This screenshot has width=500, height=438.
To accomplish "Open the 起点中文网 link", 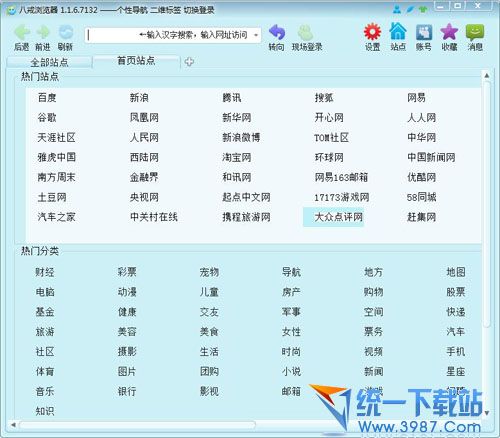I will (246, 197).
